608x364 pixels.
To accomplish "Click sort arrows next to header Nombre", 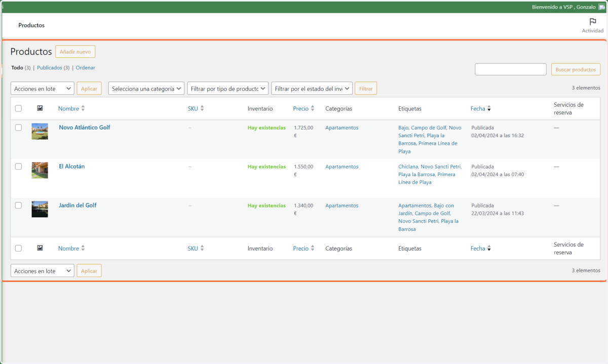I will click(83, 108).
